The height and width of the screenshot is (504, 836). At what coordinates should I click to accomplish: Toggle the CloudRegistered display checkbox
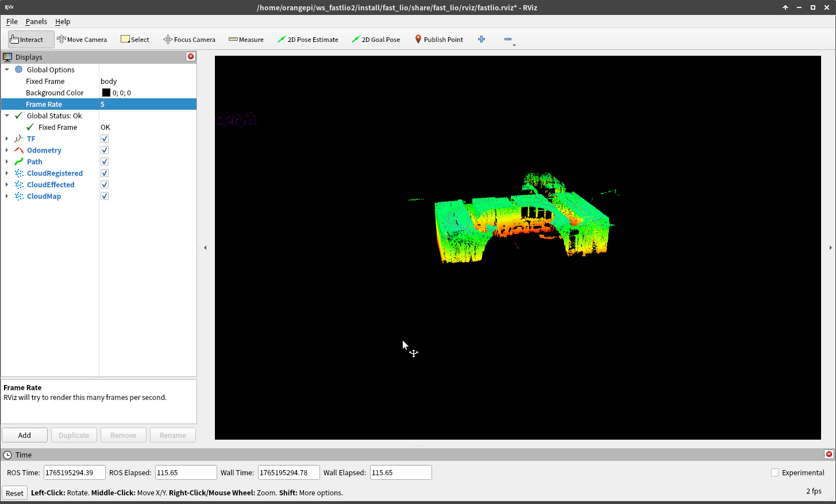click(x=105, y=173)
